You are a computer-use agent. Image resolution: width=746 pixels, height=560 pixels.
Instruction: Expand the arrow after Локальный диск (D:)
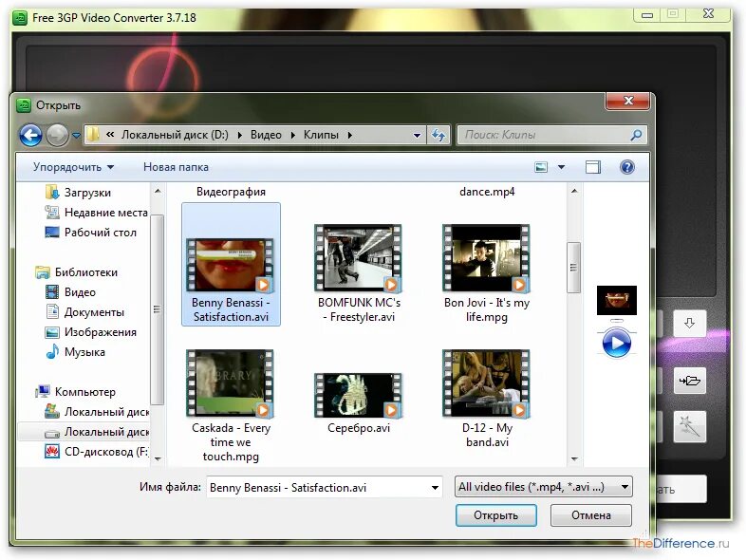(x=239, y=135)
